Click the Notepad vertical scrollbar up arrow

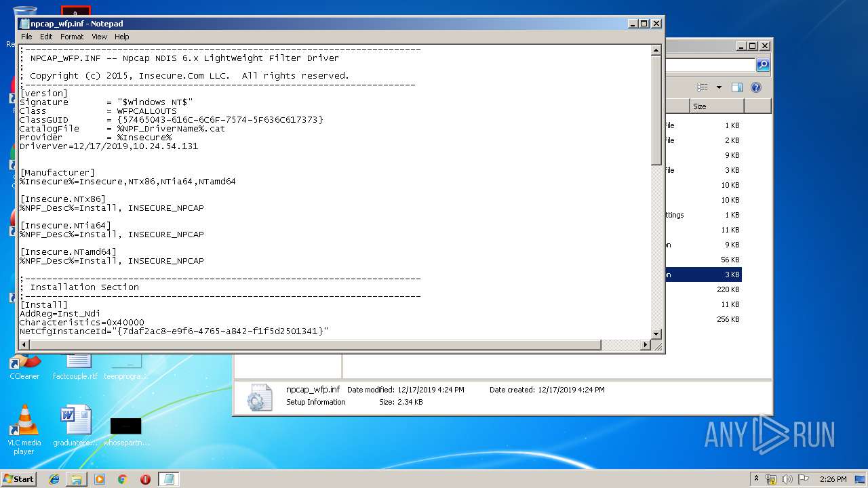point(656,50)
